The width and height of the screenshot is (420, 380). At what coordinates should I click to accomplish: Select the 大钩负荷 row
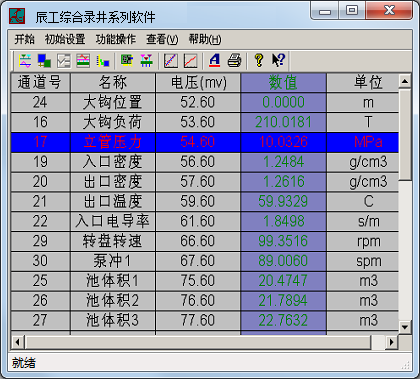coord(205,122)
